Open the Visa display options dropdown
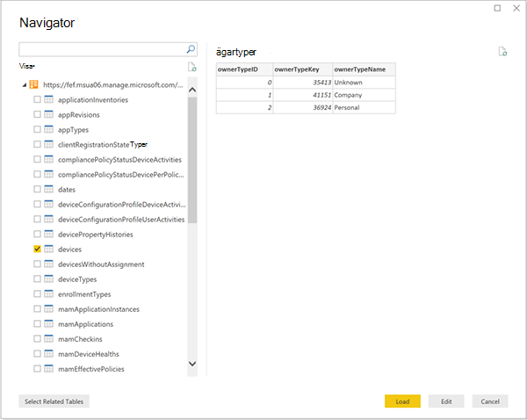Image resolution: width=527 pixels, height=420 pixels. (27, 66)
